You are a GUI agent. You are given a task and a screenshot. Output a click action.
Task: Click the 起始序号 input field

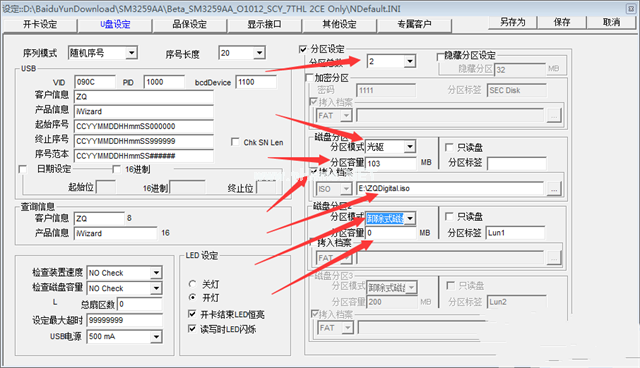[x=144, y=126]
